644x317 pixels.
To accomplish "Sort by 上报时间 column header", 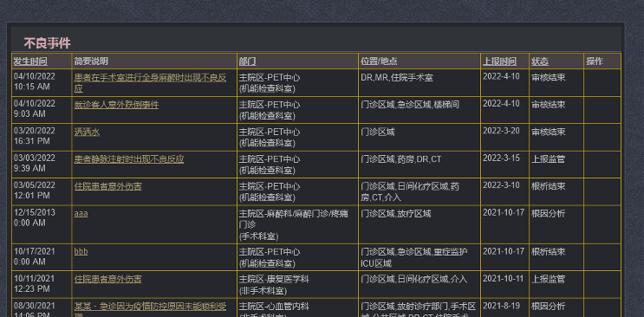I will [x=499, y=61].
